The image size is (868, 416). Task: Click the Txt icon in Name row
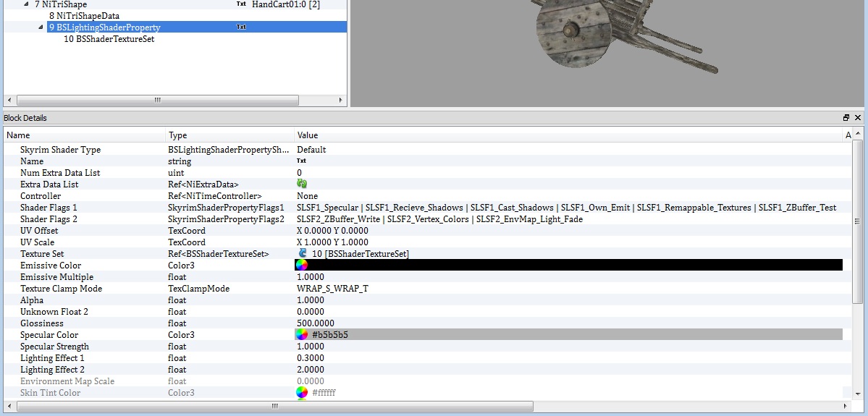pos(301,161)
